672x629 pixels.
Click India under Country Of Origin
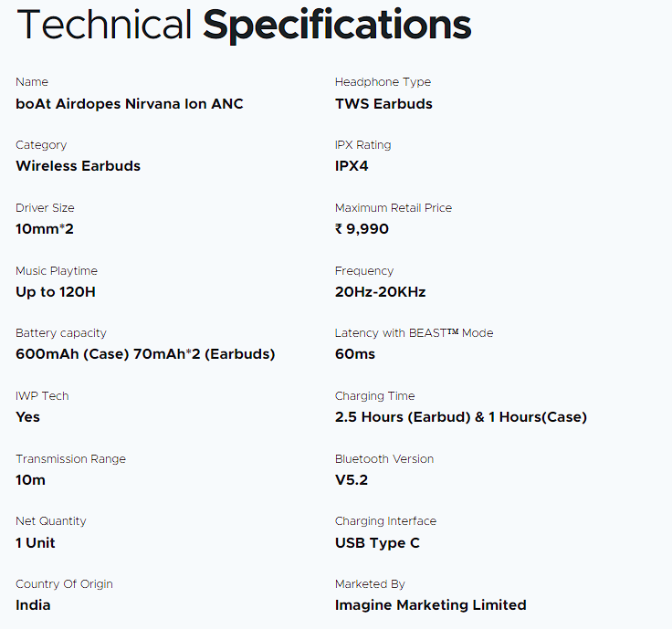[x=33, y=605]
